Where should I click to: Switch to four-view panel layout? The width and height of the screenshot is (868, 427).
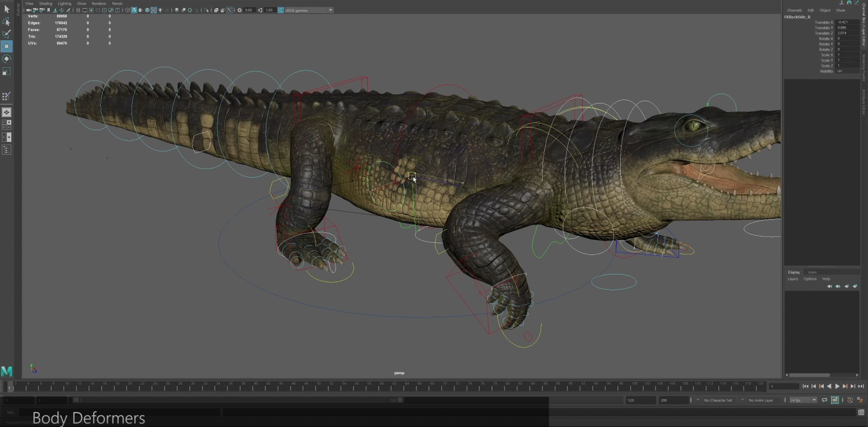point(6,125)
